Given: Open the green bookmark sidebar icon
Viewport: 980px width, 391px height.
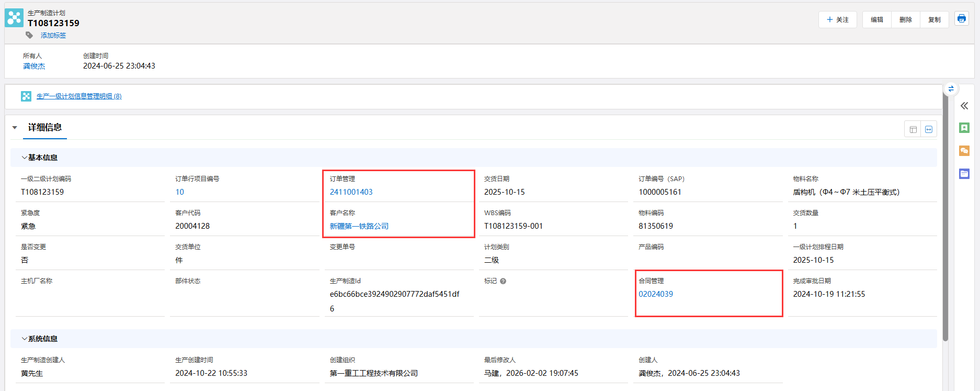Looking at the screenshot, I should coord(964,128).
